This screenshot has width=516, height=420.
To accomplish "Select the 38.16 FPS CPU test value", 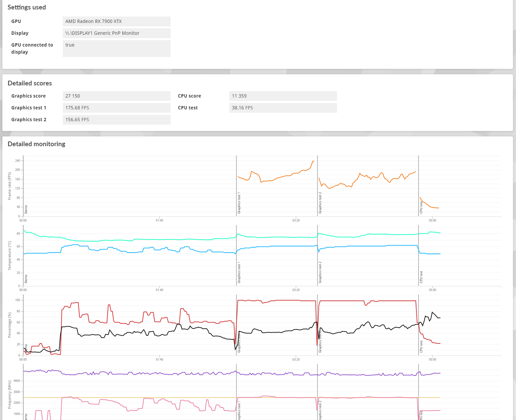I will [283, 108].
